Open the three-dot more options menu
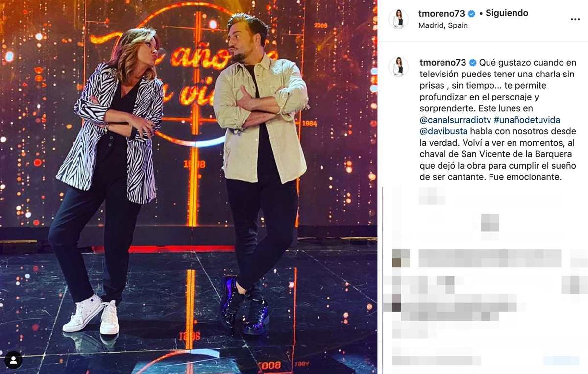Image resolution: width=588 pixels, height=374 pixels. tap(575, 19)
